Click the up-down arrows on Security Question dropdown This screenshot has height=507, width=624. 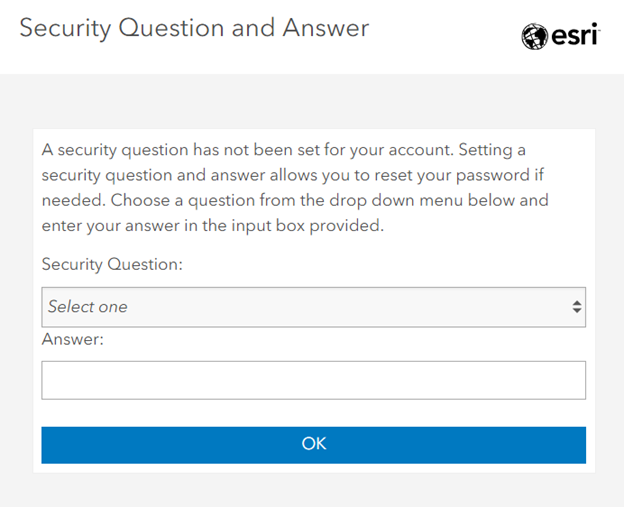pyautogui.click(x=576, y=307)
